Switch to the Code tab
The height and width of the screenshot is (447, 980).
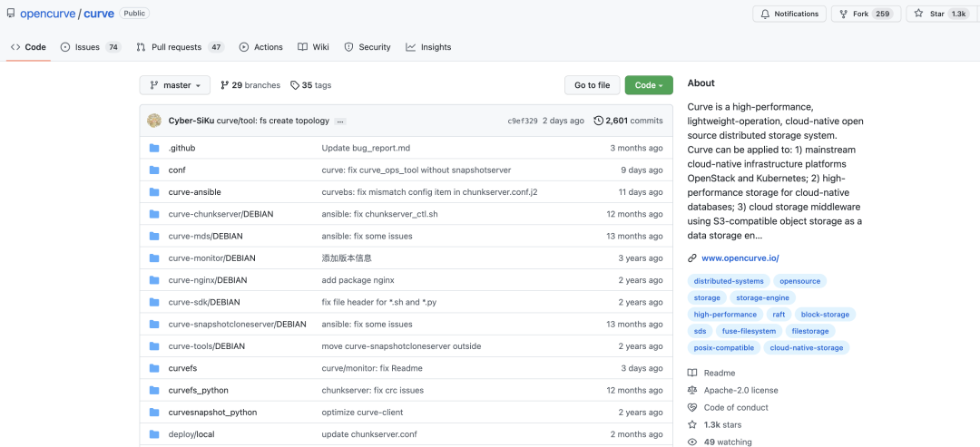click(x=28, y=47)
